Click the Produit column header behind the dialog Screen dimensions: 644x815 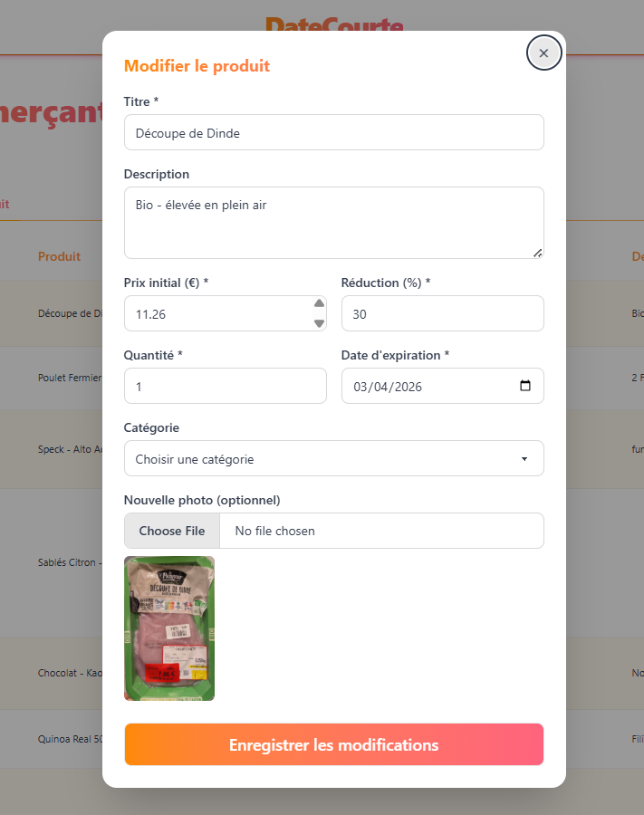click(x=59, y=256)
